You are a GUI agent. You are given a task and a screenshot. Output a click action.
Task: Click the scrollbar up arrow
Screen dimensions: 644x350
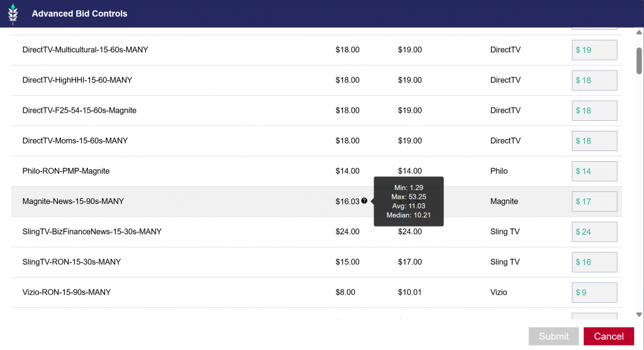point(639,33)
